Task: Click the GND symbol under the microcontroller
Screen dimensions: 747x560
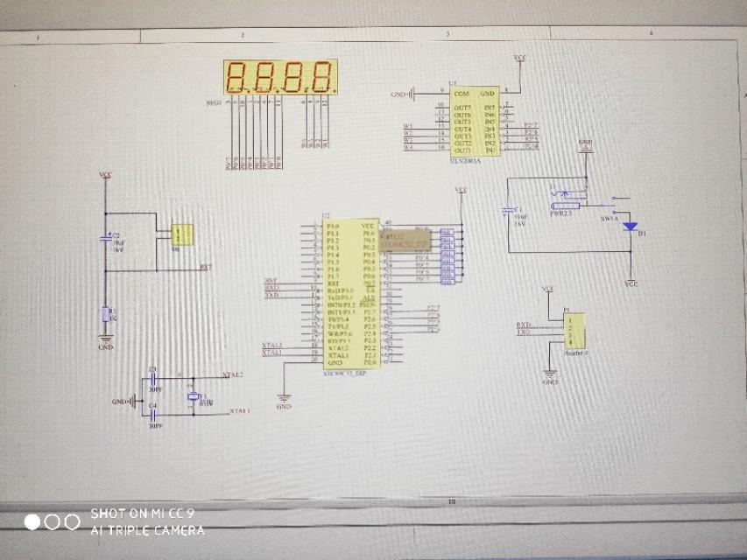Action: click(284, 402)
